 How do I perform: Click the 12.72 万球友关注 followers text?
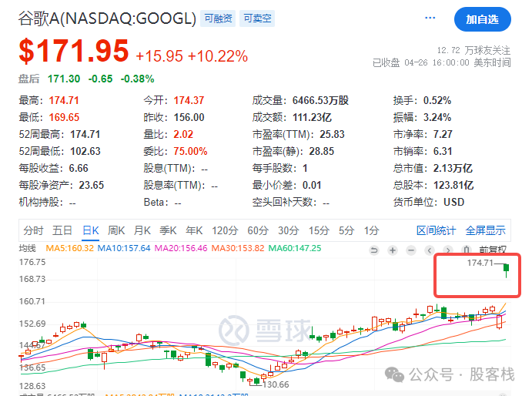click(473, 51)
